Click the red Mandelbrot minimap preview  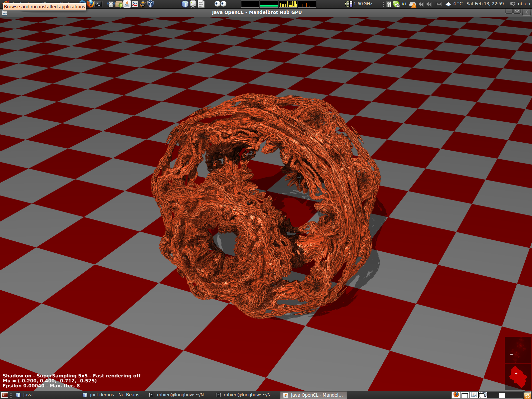click(x=518, y=377)
